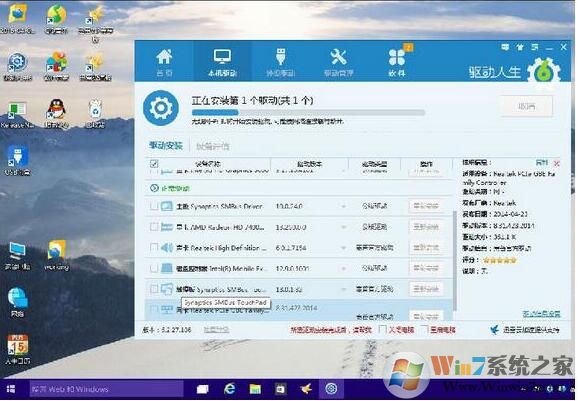580x401 pixels.
Task: Open the driver management wrench tab
Action: tap(338, 62)
